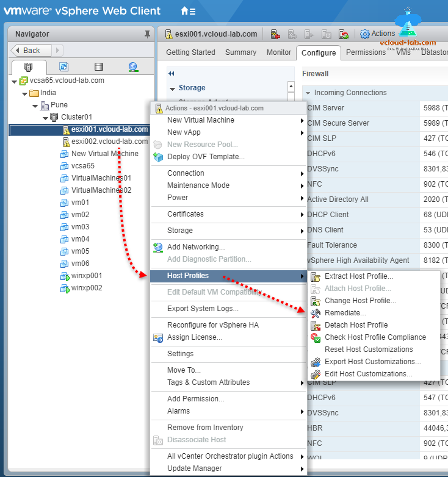Switch to the Monitor tab

[279, 52]
